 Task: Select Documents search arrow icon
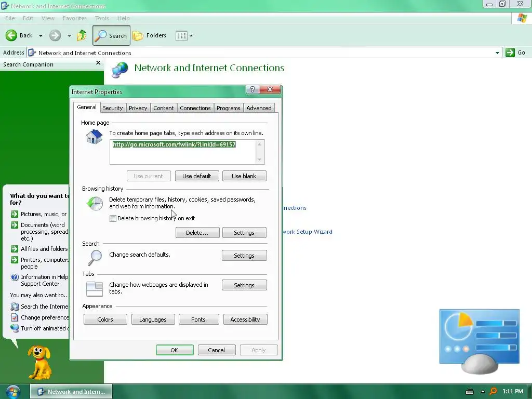(x=14, y=225)
